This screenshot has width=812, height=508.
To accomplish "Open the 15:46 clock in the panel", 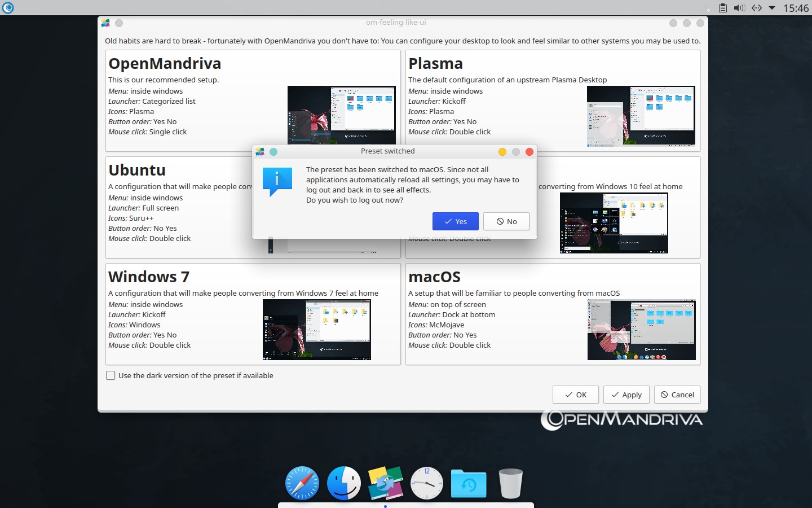I will [796, 8].
